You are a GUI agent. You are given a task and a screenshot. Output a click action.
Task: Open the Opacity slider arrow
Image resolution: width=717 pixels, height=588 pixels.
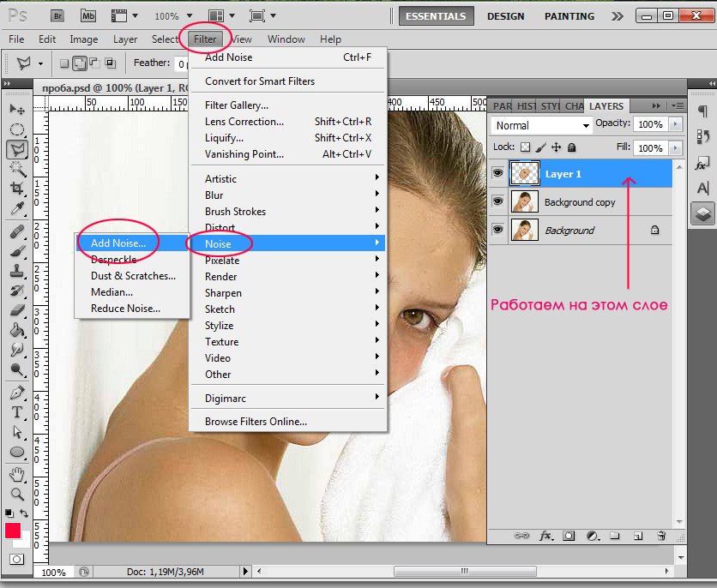[676, 124]
